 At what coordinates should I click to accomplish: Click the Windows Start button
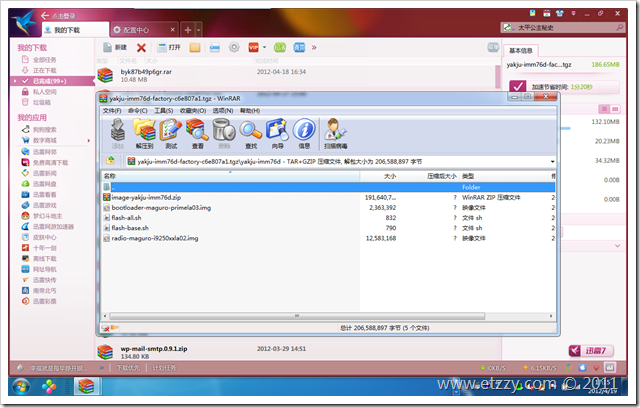coord(21,386)
